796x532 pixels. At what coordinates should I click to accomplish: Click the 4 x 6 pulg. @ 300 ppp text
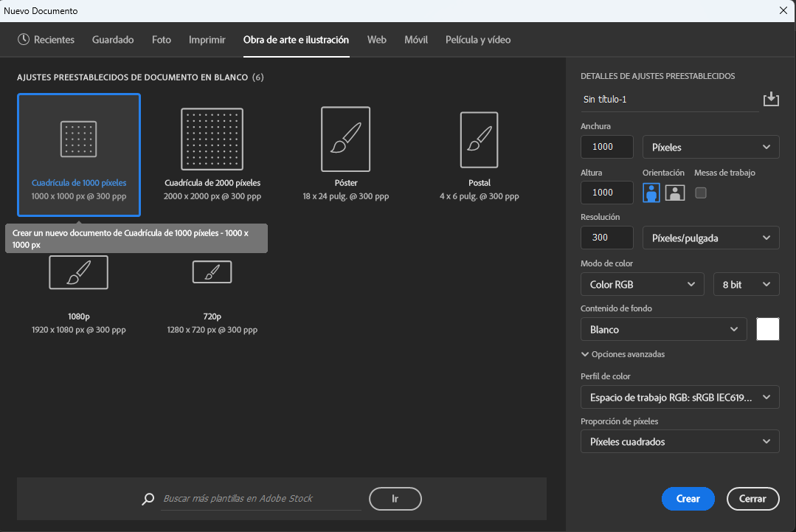click(480, 196)
